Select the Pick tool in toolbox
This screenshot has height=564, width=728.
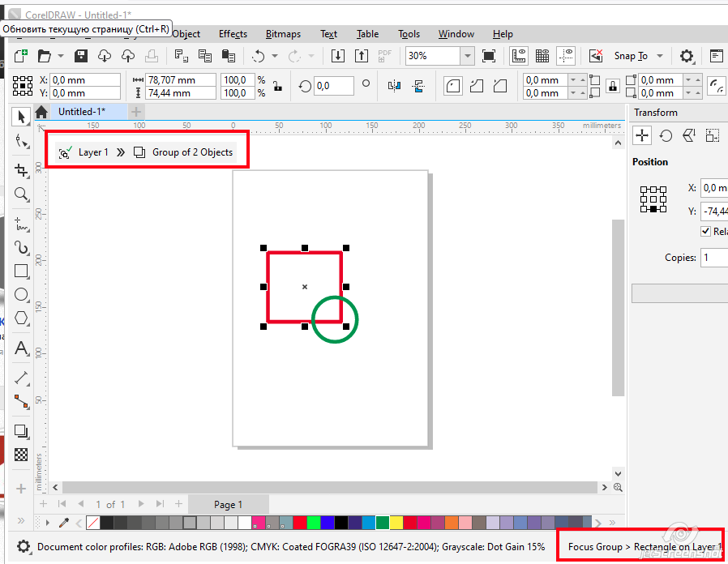pyautogui.click(x=21, y=117)
